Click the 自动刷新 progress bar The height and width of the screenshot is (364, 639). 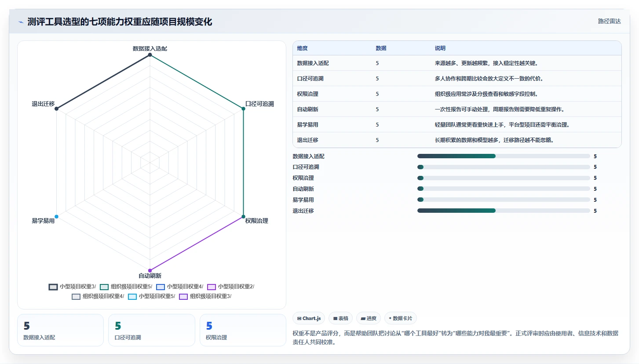click(504, 189)
